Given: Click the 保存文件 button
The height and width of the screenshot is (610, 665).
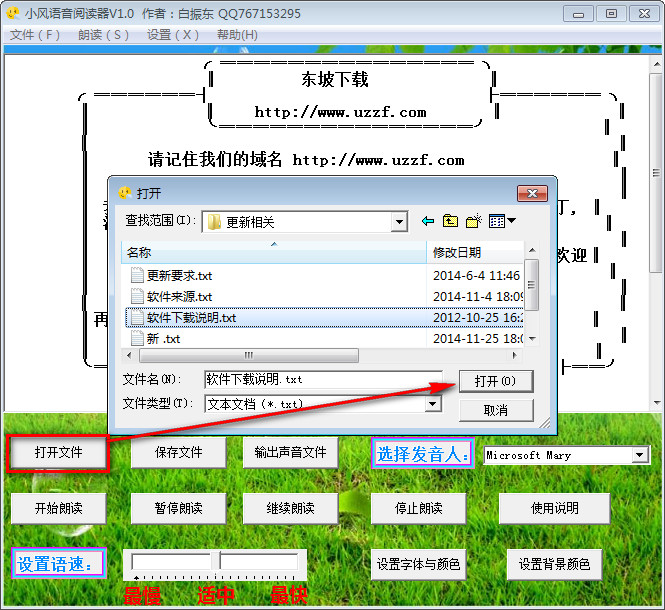Looking at the screenshot, I should [x=179, y=452].
